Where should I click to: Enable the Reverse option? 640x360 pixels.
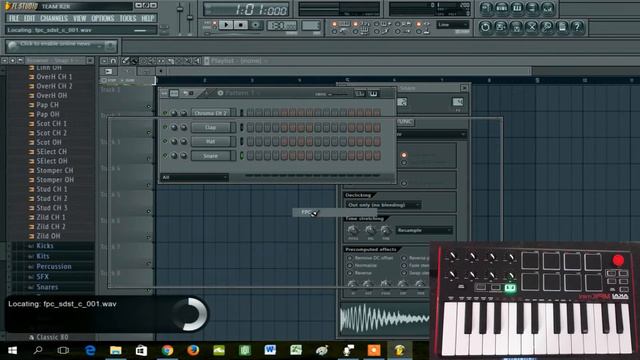pyautogui.click(x=350, y=273)
